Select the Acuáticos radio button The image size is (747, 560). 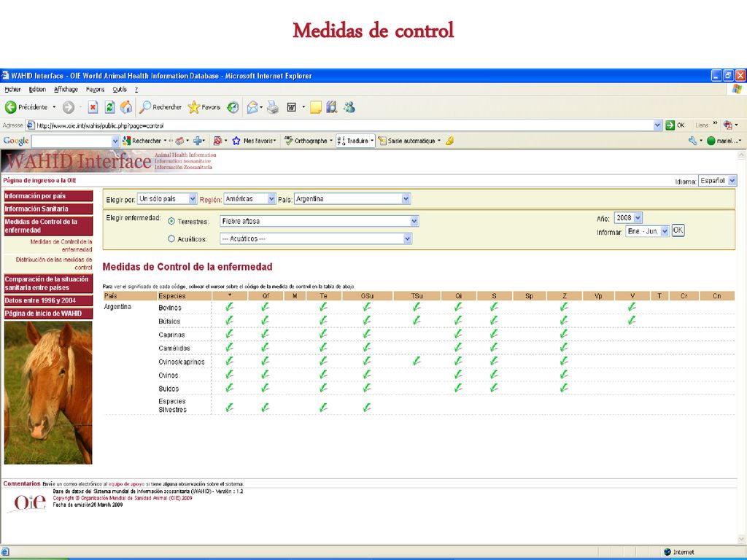[x=171, y=239]
